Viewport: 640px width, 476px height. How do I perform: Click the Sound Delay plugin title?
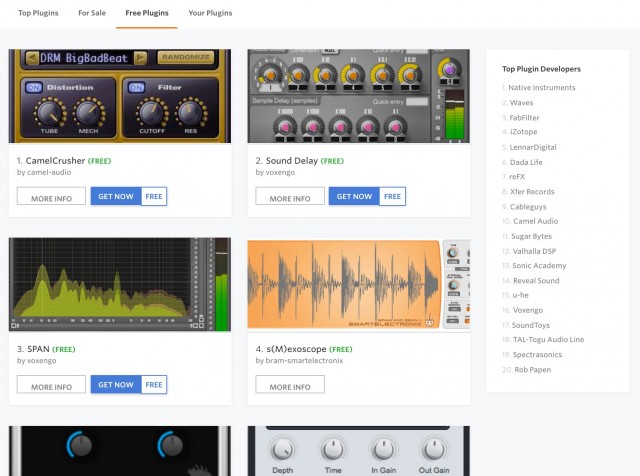click(292, 160)
